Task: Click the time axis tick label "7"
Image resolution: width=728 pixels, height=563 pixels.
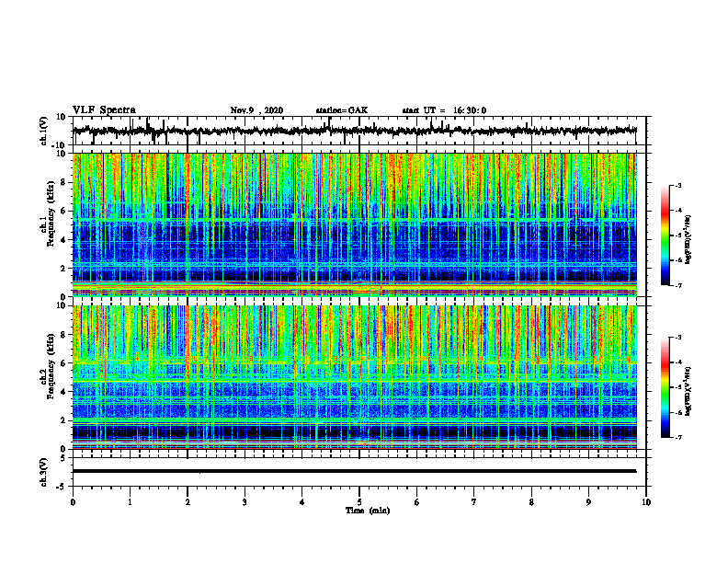Action: 474,502
